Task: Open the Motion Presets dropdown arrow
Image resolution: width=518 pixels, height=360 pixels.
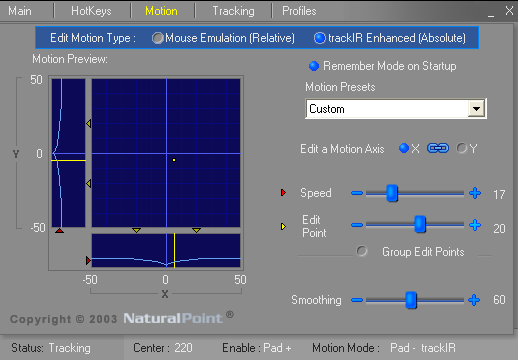Action: pos(476,109)
